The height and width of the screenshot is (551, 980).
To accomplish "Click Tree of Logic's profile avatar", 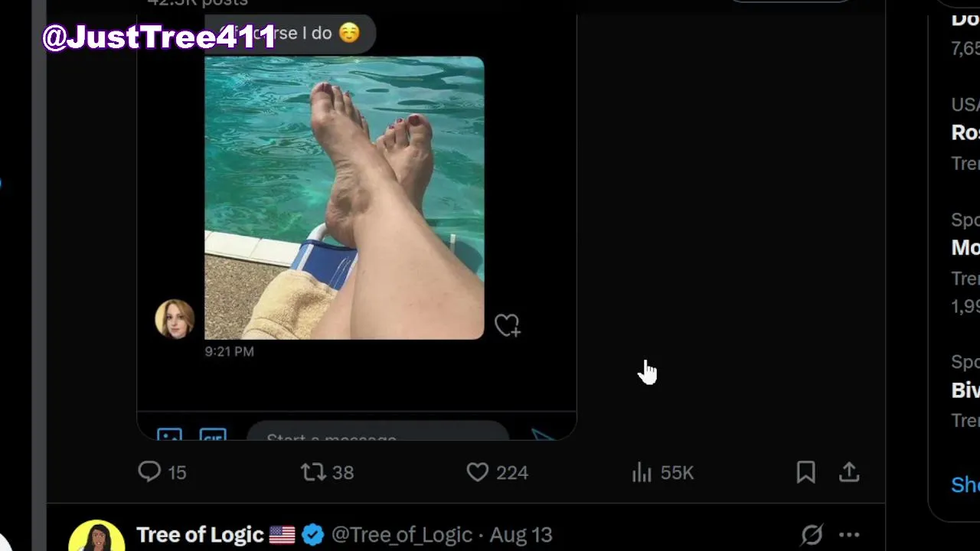I will pyautogui.click(x=96, y=537).
